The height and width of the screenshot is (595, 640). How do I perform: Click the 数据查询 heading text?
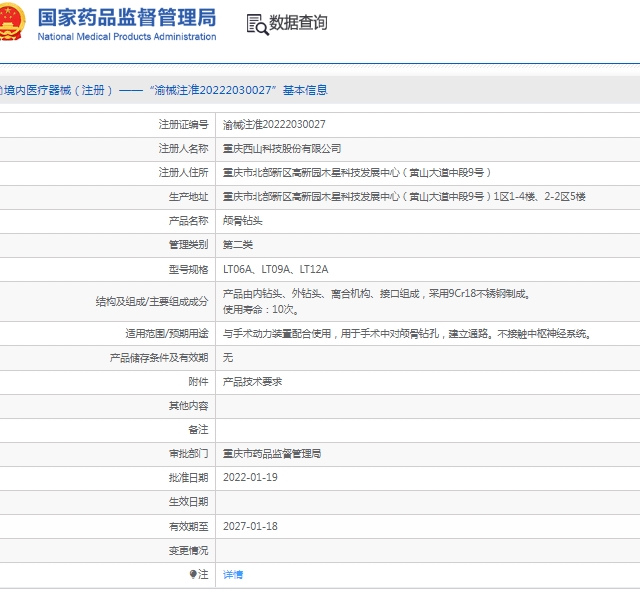point(298,23)
